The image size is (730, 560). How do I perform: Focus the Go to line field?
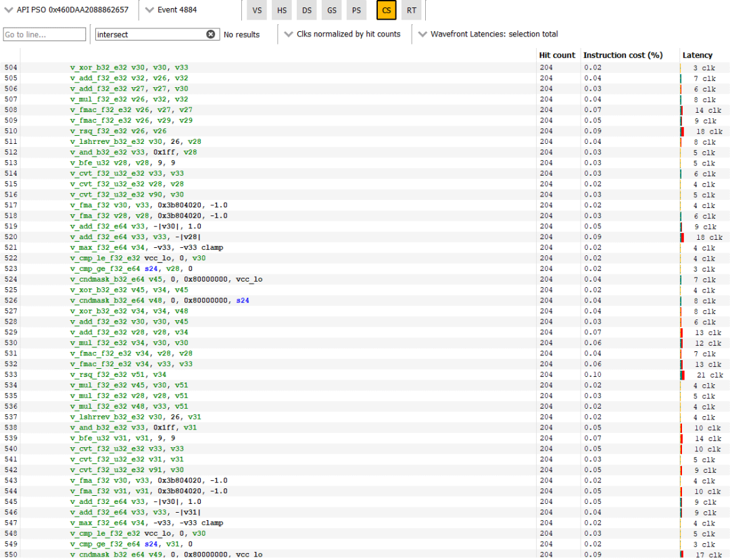coord(44,34)
